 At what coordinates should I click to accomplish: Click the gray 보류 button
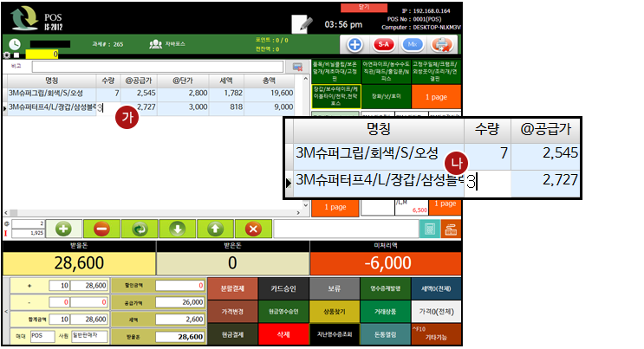click(x=335, y=288)
